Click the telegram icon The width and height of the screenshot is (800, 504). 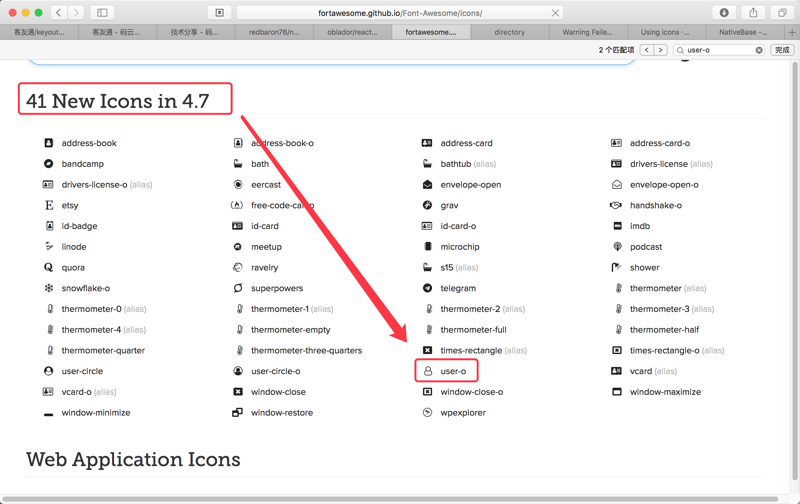tap(427, 288)
